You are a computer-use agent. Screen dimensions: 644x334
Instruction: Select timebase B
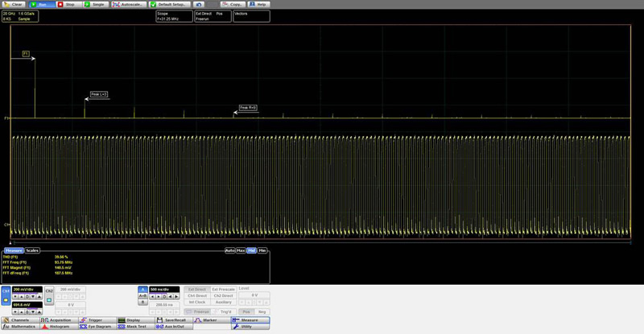click(x=142, y=302)
